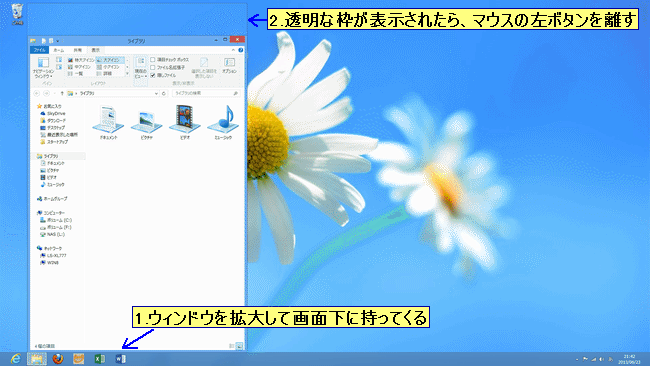Open the File tab

(39, 50)
